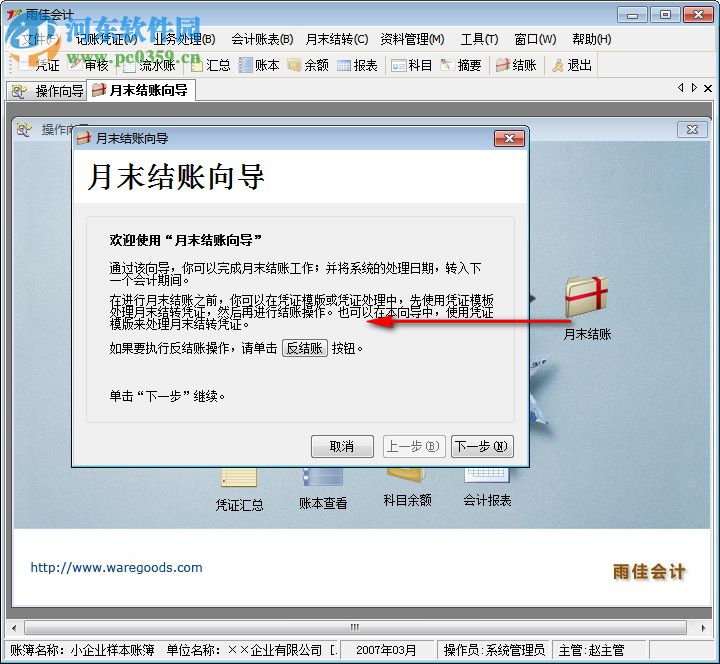Open the 工具(T) menu
Screen dimensions: 720x664
[479, 39]
